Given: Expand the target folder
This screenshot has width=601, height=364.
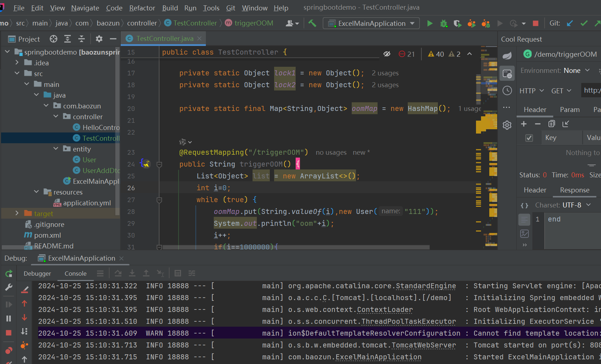Looking at the screenshot, I should click(x=17, y=213).
